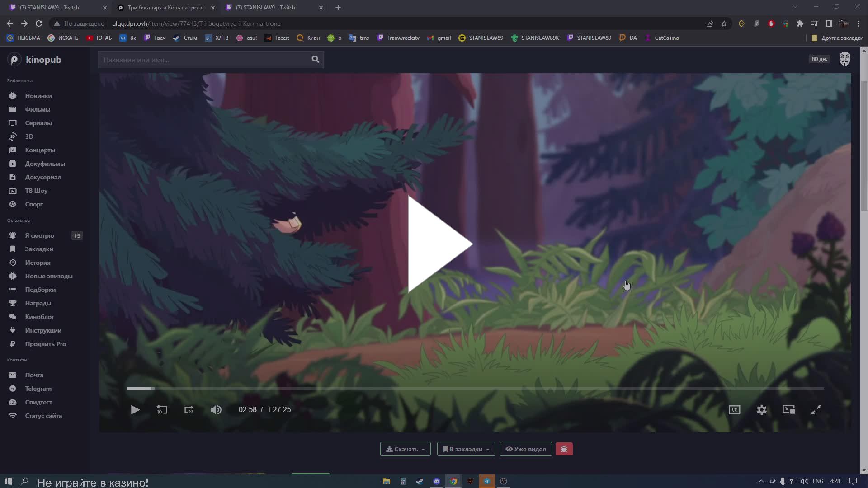Rewind 10 seconds in the player
868x488 pixels.
point(162,409)
